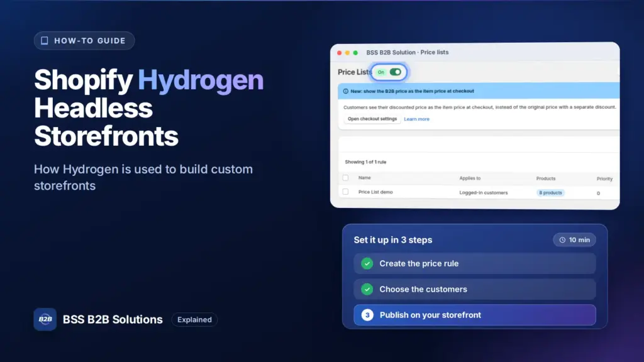Click the Name column header
Viewport: 644px width, 362px height.
point(364,178)
